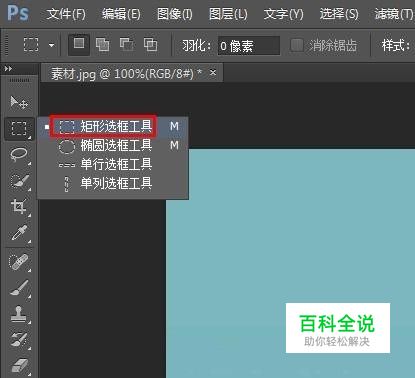
Task: Choose 矩形选框工具 from flyout
Action: (113, 126)
